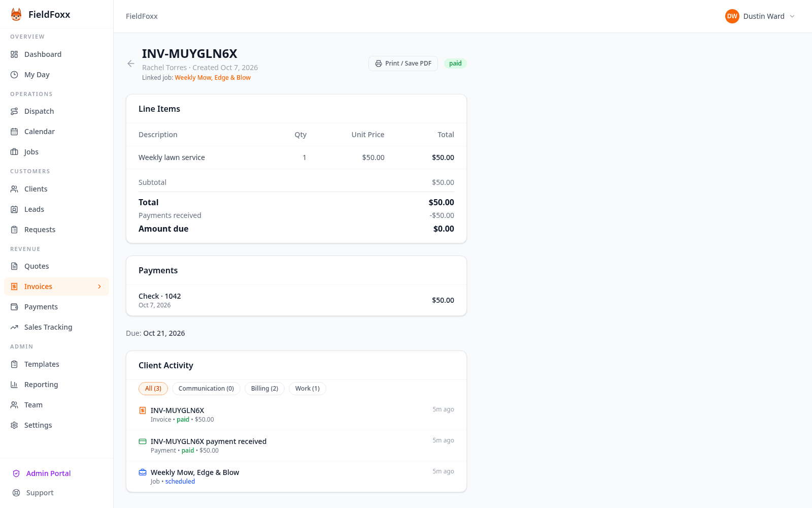Go back using the left arrow

131,63
